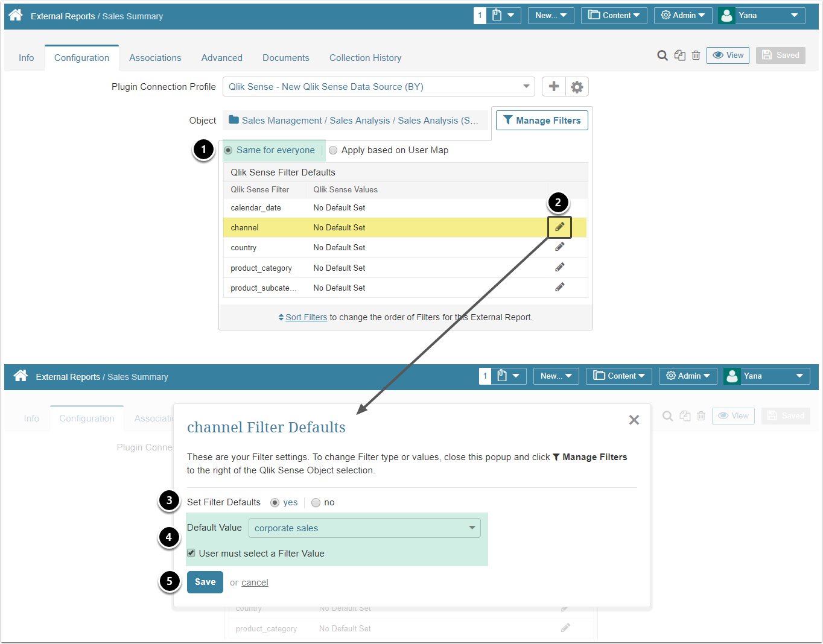Image resolution: width=823 pixels, height=644 pixels.
Task: Click the search magnifier icon in top toolbar
Action: click(x=663, y=55)
